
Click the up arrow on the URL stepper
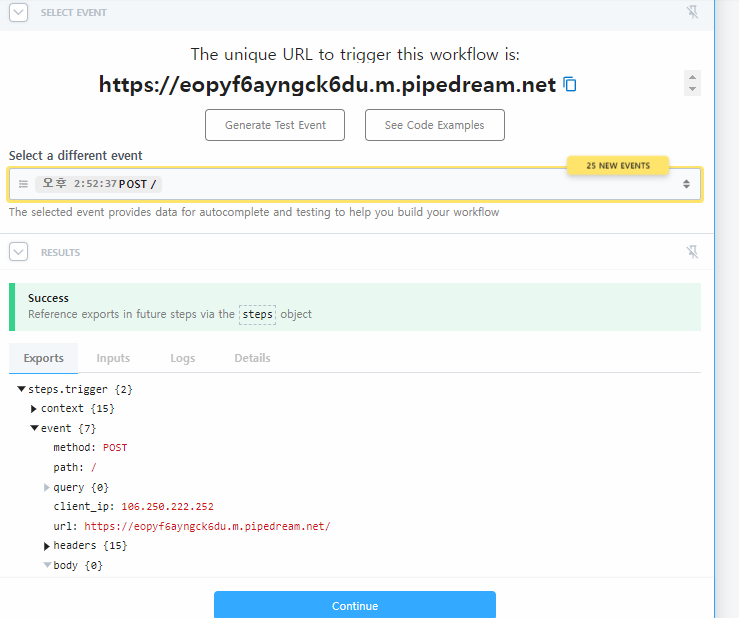(x=692, y=77)
